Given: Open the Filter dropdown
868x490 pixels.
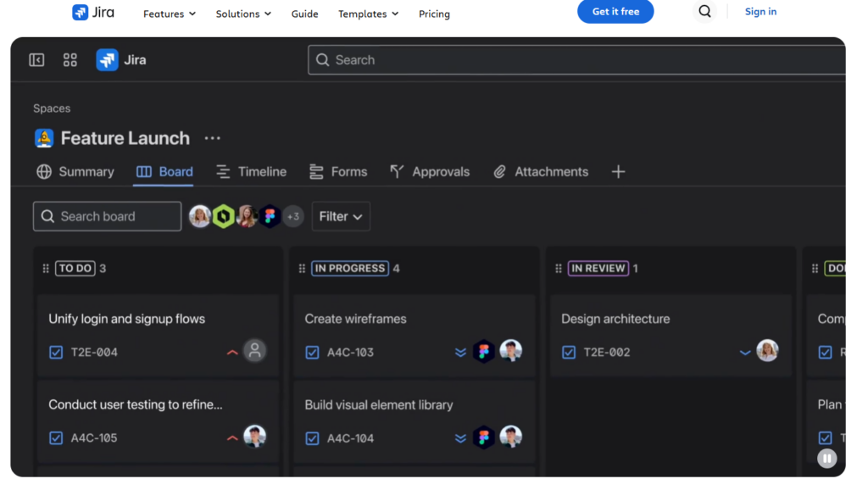Looking at the screenshot, I should 341,216.
